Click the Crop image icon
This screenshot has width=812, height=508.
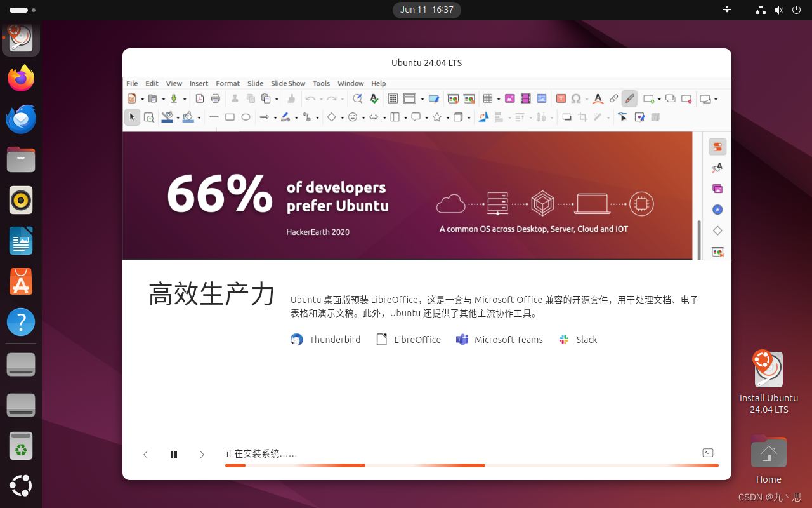tap(582, 117)
